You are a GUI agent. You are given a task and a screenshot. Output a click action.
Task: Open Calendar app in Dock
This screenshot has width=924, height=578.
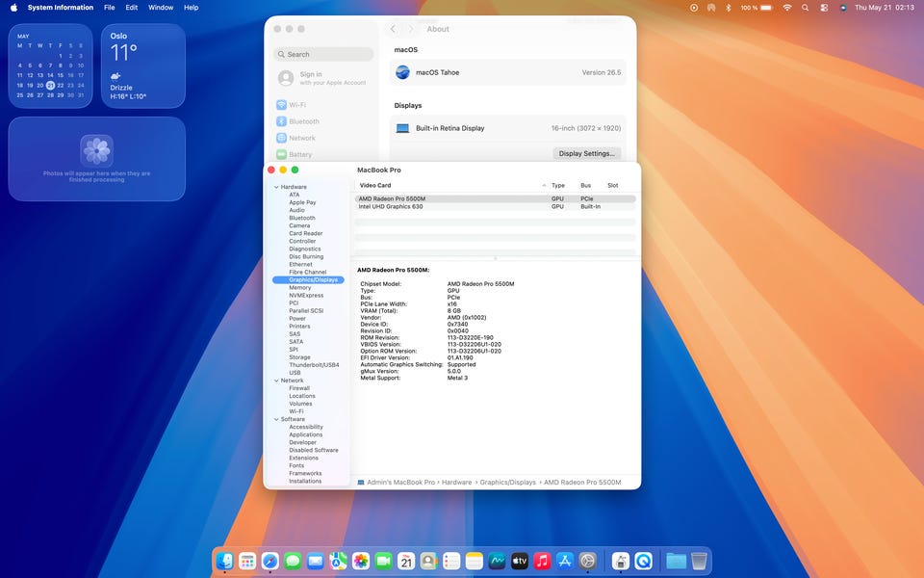click(406, 561)
